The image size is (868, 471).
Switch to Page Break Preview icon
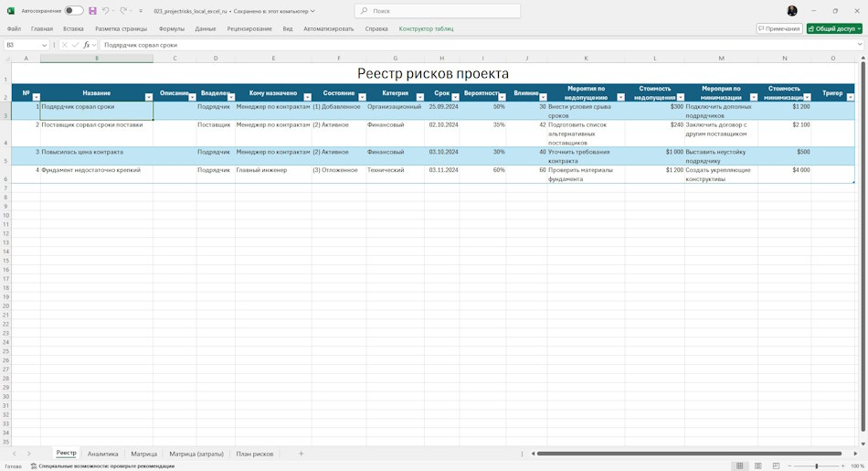pos(776,466)
